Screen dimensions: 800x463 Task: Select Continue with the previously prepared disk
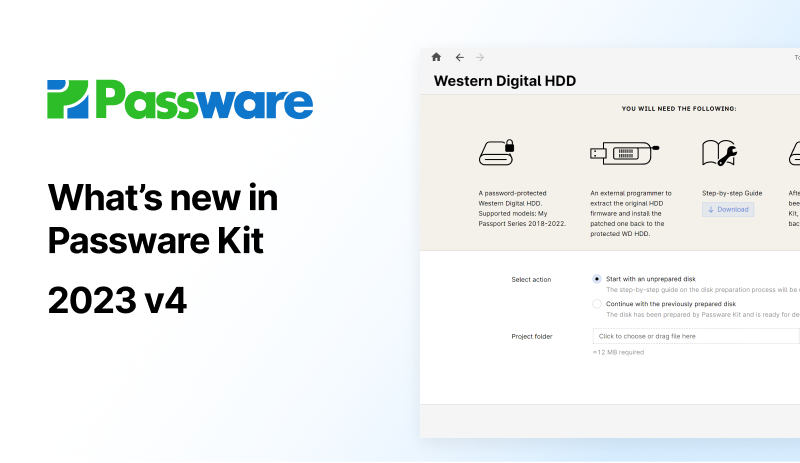click(596, 304)
